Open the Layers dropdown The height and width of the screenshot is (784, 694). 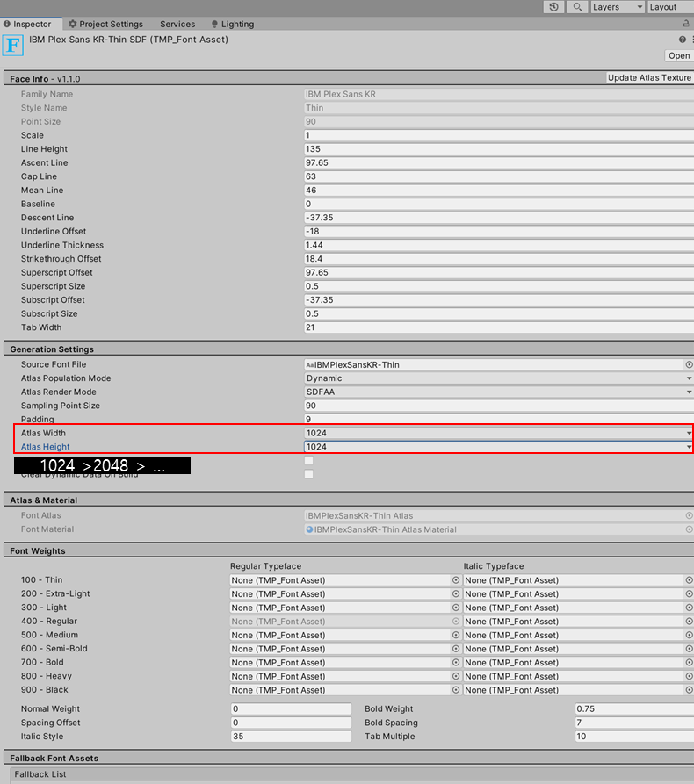pyautogui.click(x=617, y=7)
